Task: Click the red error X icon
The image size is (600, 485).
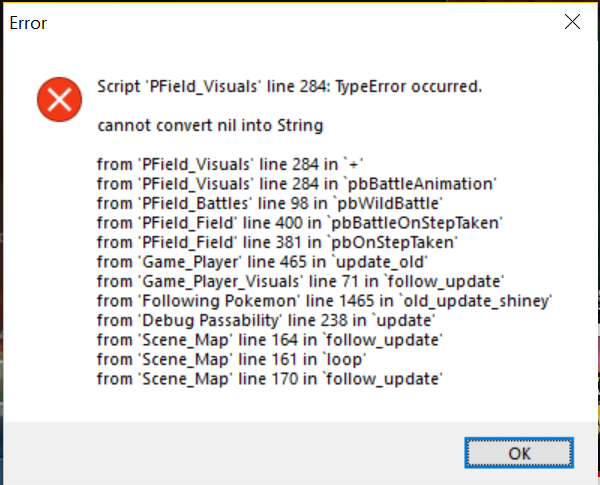Action: pos(57,98)
